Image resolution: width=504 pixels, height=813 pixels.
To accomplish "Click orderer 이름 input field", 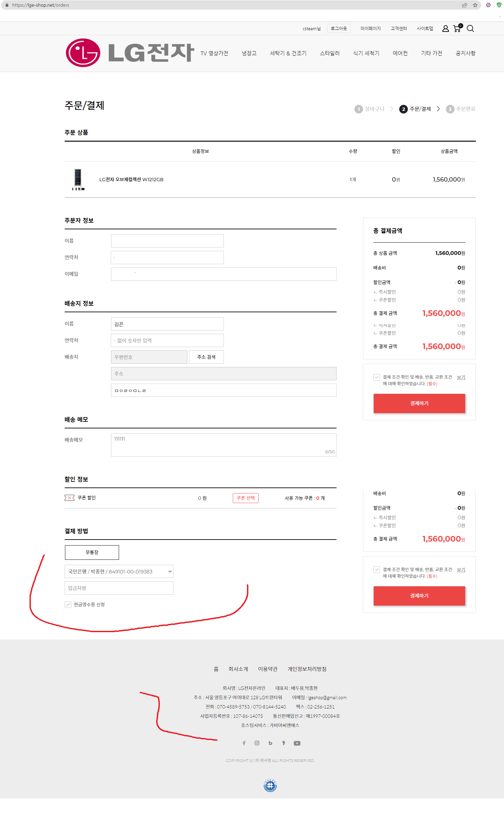I will [x=167, y=241].
